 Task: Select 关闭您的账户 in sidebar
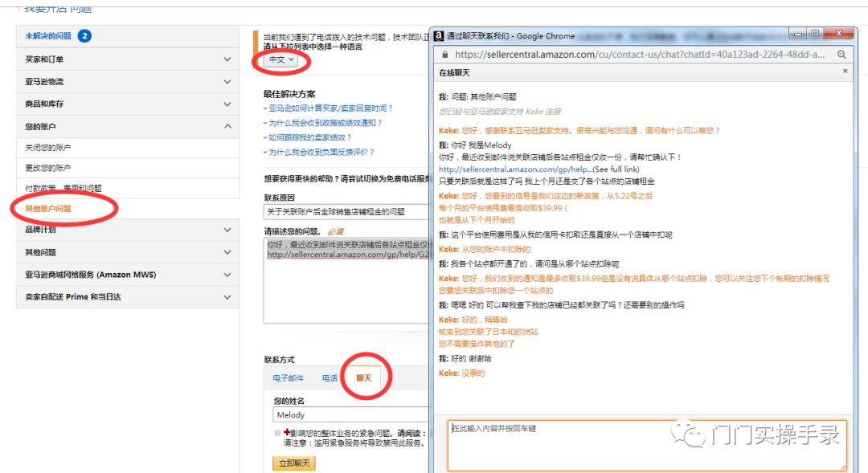(x=48, y=148)
